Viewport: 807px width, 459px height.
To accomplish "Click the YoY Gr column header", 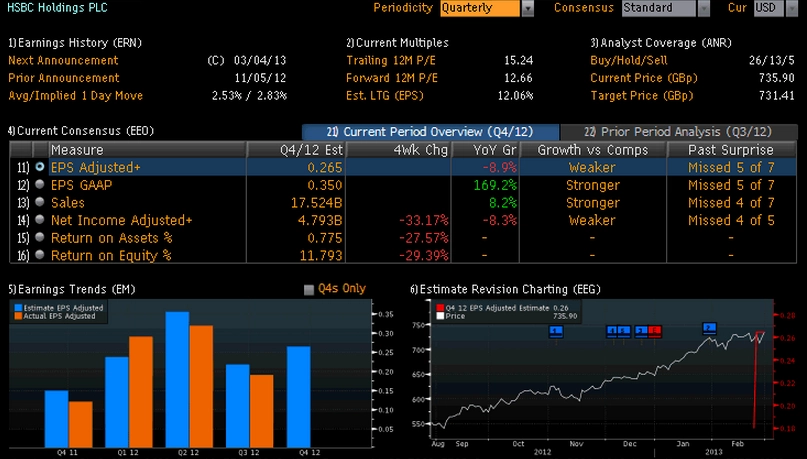I will (x=485, y=150).
